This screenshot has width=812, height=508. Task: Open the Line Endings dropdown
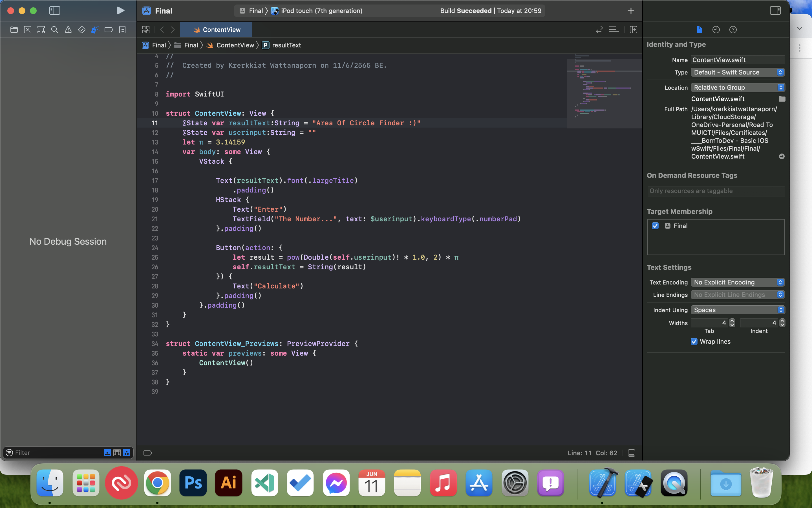pyautogui.click(x=738, y=295)
